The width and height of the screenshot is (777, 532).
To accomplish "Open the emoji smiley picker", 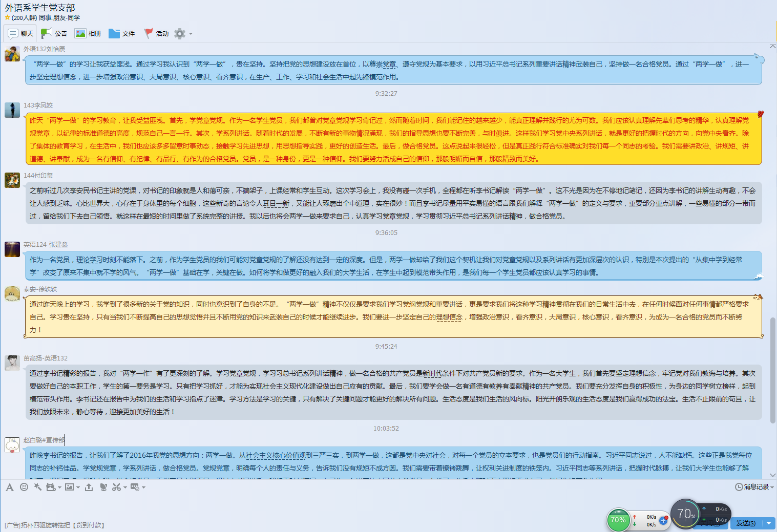I will point(24,487).
